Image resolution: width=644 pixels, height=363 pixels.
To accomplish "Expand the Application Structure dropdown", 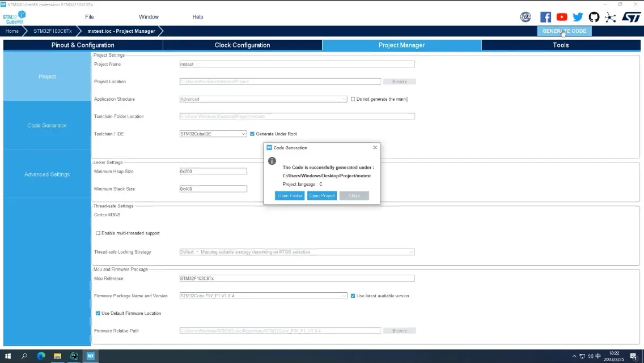I will [263, 99].
